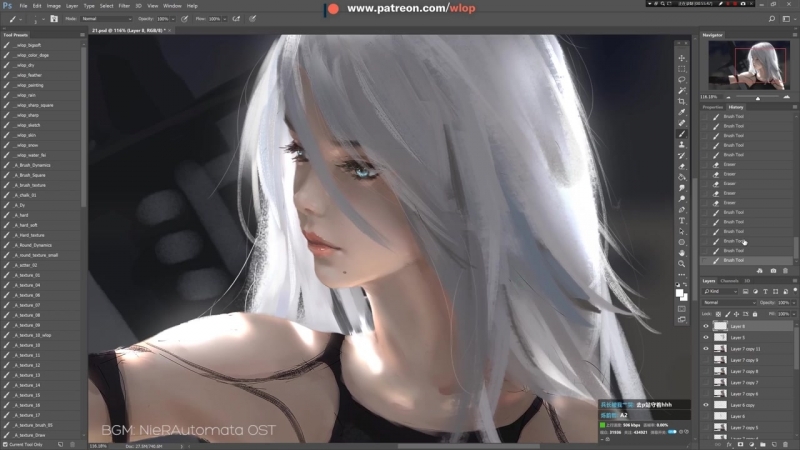Open the Image menu
The height and width of the screenshot is (450, 800).
click(54, 6)
